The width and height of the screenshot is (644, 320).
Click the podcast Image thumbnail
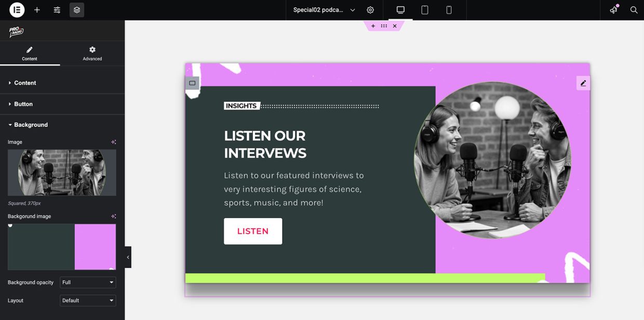pyautogui.click(x=62, y=172)
